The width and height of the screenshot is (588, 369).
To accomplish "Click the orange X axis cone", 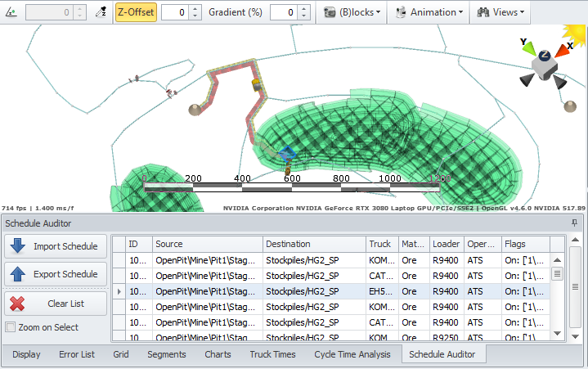I will (x=563, y=51).
